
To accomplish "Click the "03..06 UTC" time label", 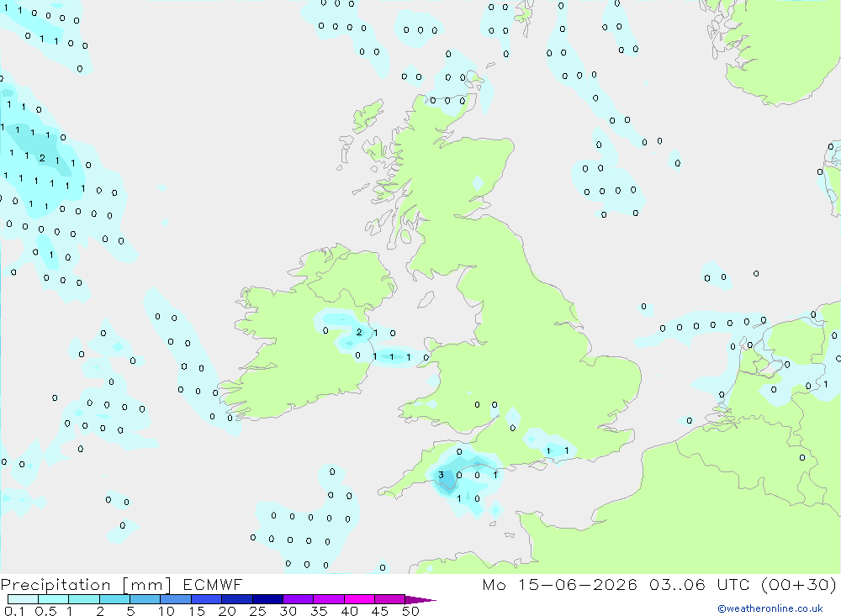I will click(x=699, y=584).
